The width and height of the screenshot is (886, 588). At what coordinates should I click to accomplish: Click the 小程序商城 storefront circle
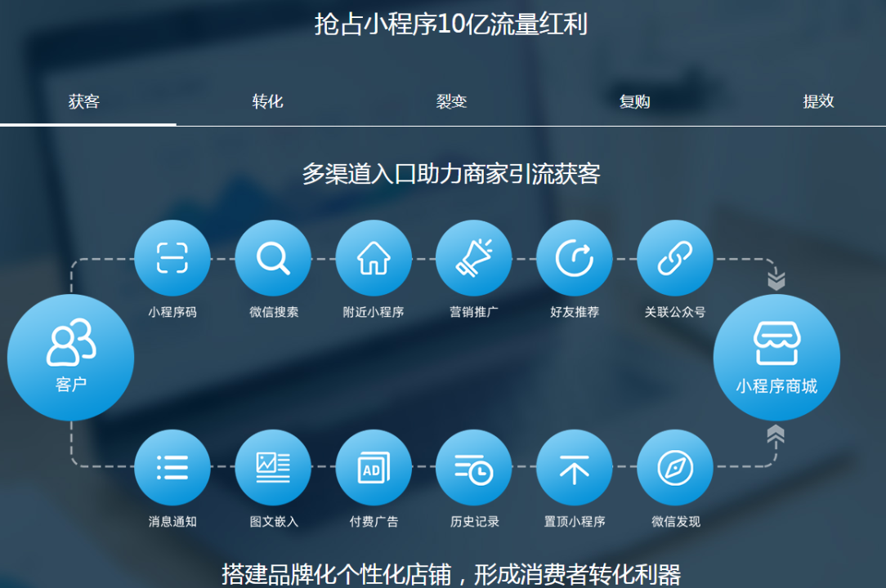[x=776, y=358]
